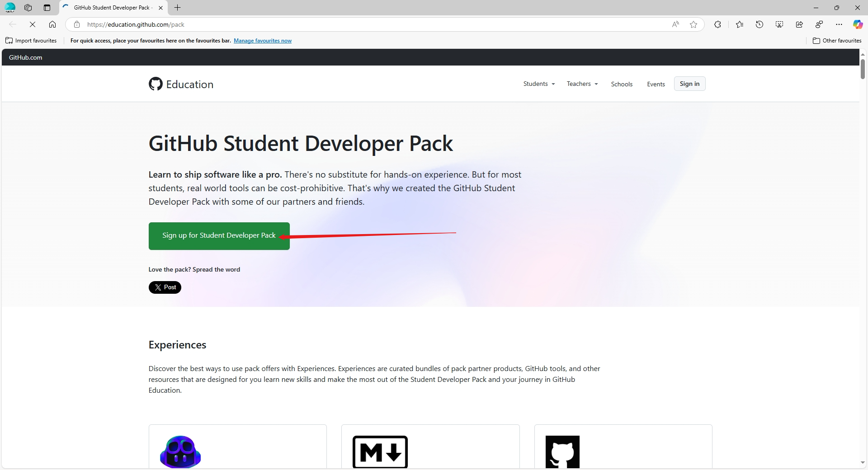Screen dimensions: 868x470
Task: Toggle the favourite star for this page
Action: coord(694,24)
